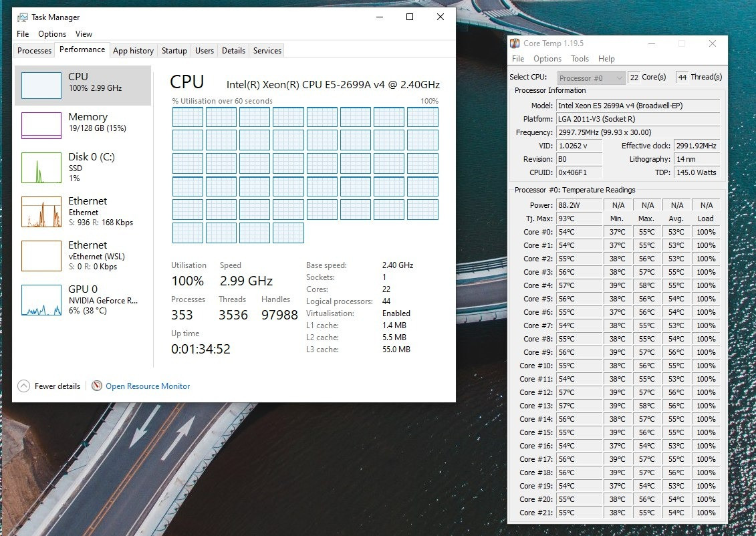This screenshot has height=536, width=756.
Task: Click the L3 cache 55.0 MB value
Action: tap(396, 350)
